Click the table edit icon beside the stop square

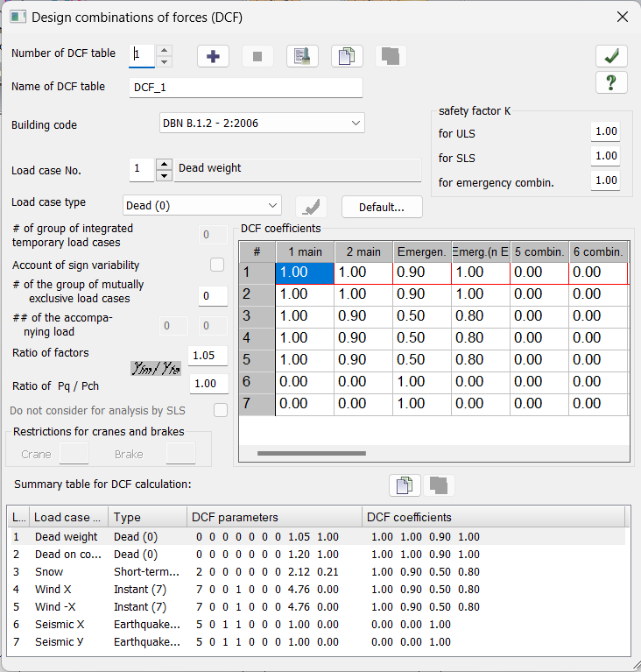tap(302, 56)
